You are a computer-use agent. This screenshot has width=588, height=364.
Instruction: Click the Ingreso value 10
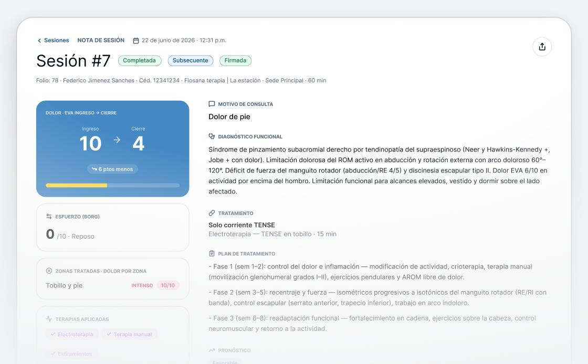click(x=90, y=143)
